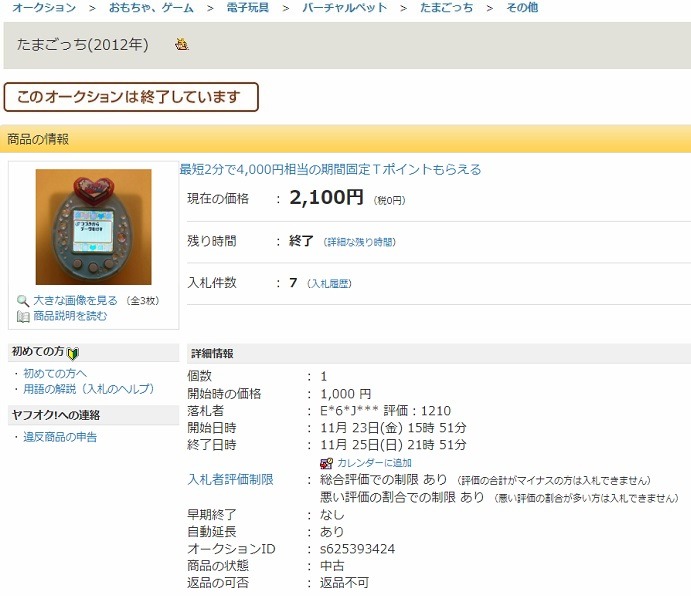691x612 pixels.
Task: Open バーチャルペット breadcrumb category
Action: click(x=345, y=7)
